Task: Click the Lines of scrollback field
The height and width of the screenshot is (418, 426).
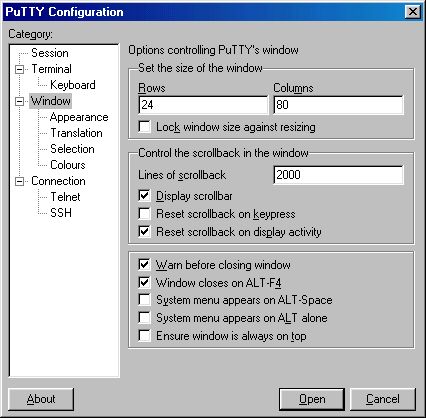Action: (x=338, y=175)
